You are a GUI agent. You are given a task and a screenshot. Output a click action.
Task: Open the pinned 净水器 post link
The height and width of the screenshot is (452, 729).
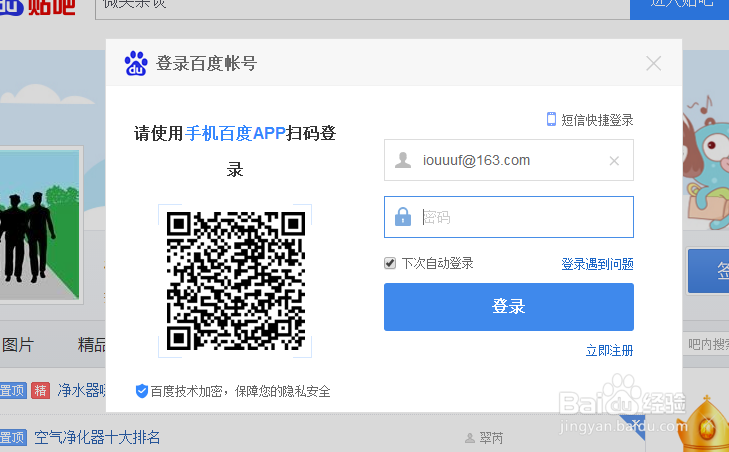pos(82,390)
